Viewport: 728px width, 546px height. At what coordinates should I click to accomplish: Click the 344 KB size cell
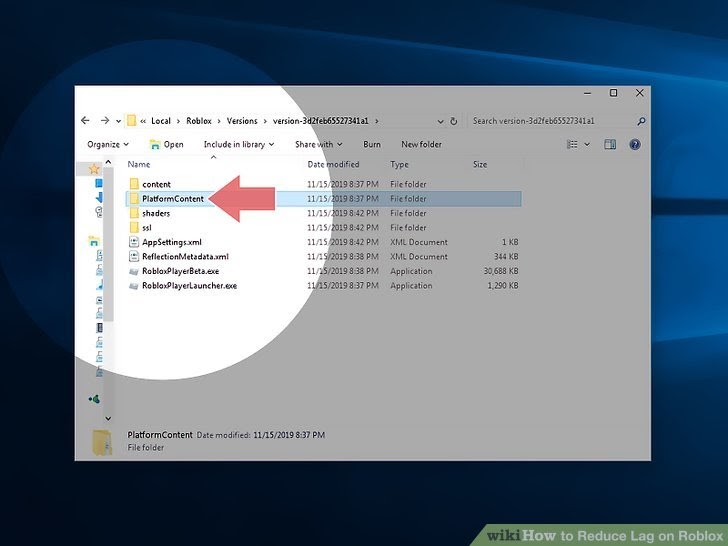(x=506, y=257)
